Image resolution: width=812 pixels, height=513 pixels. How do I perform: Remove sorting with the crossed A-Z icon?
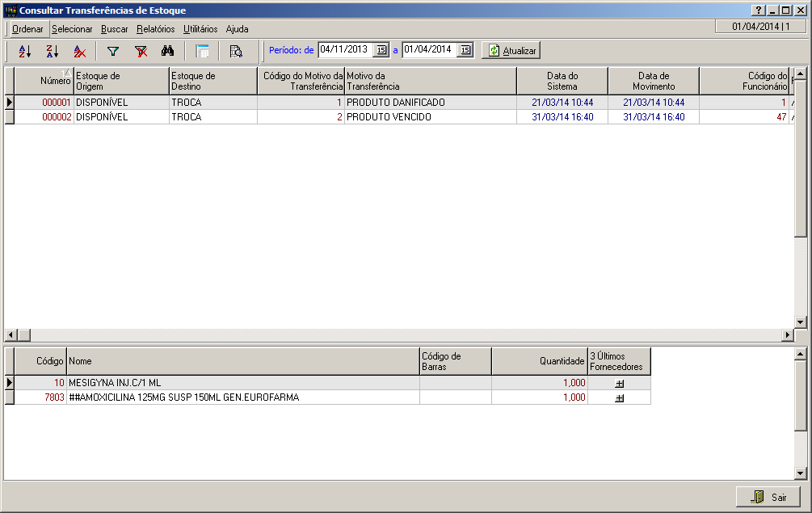coord(79,51)
